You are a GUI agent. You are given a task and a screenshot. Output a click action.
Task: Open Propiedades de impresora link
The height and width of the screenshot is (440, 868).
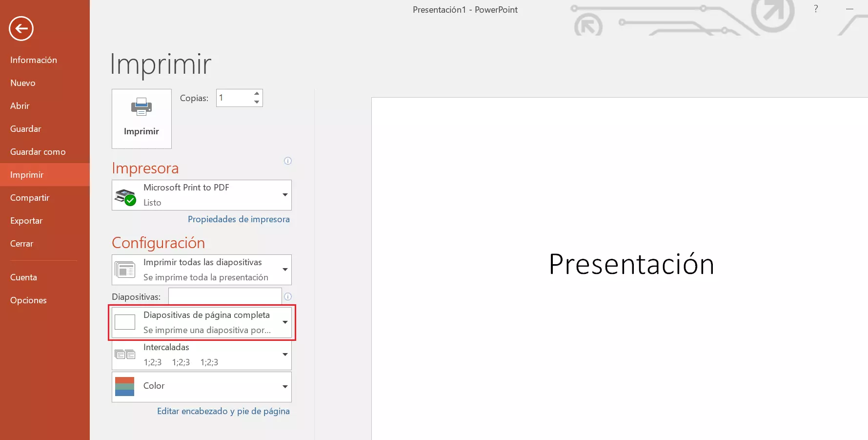coord(239,219)
